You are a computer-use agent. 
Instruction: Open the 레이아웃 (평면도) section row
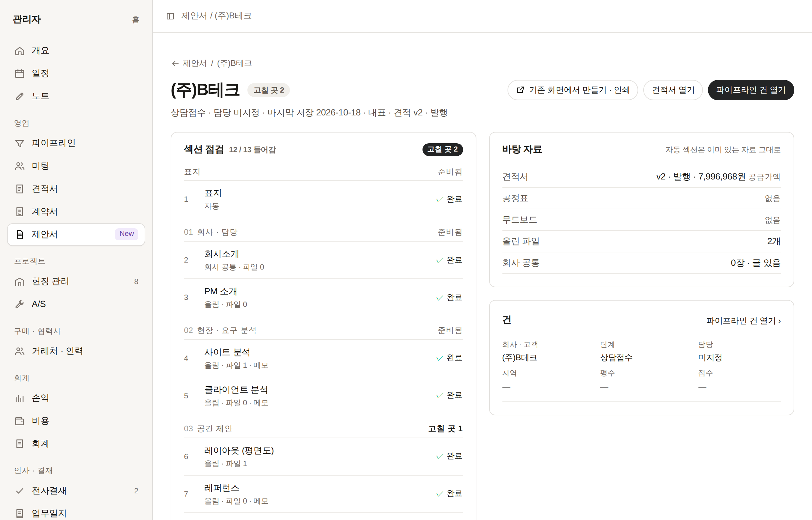point(323,457)
